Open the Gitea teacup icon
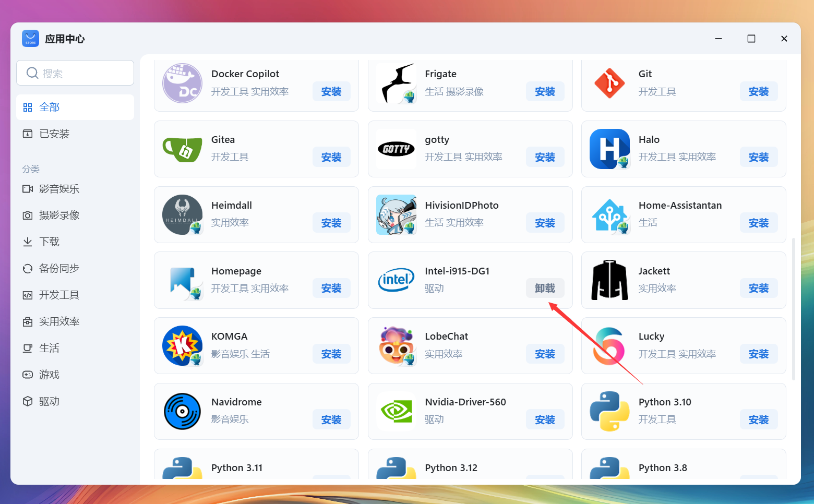814x504 pixels. click(x=182, y=149)
